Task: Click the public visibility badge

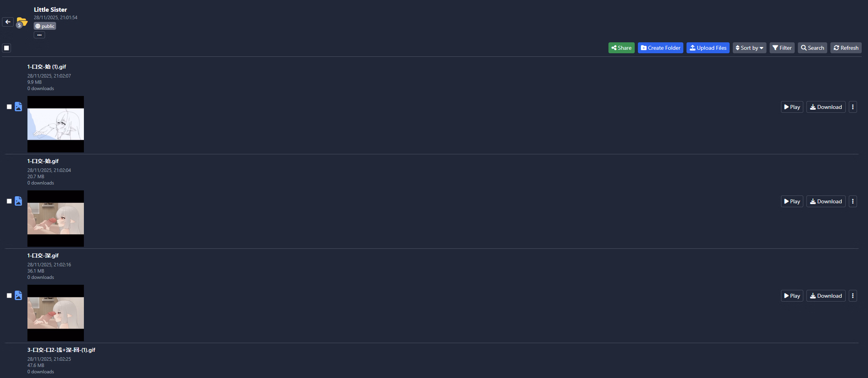Action: [45, 26]
